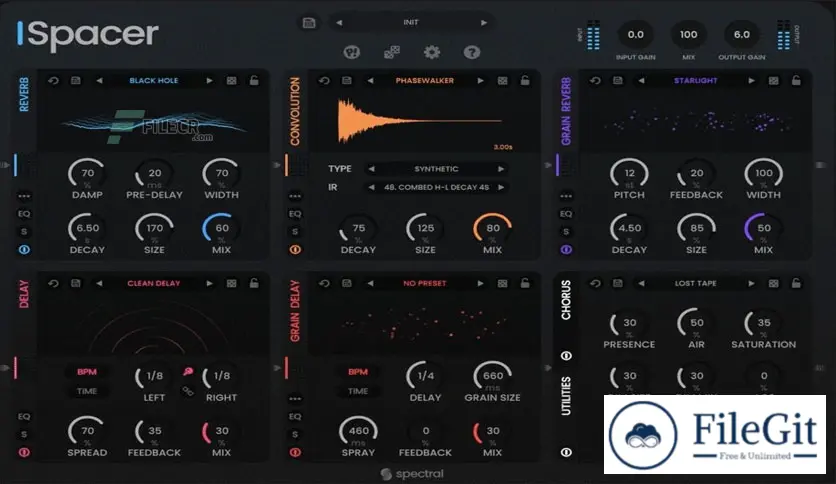Lock the Grain Delay module
The width and height of the screenshot is (836, 484).
(x=525, y=284)
